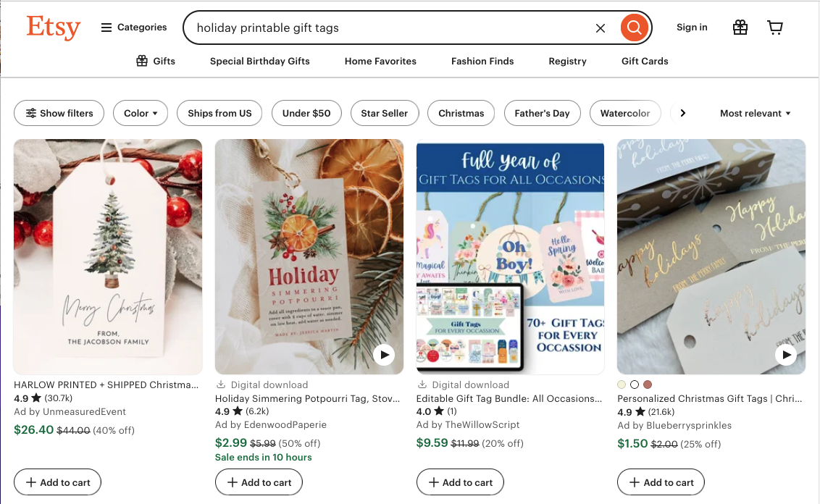The image size is (820, 504).
Task: Play the video on the Potpourri Tag listing
Action: (384, 355)
